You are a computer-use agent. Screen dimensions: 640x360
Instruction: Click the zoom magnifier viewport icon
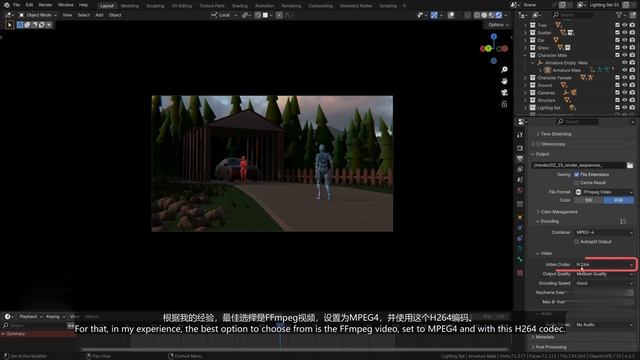coord(504,70)
